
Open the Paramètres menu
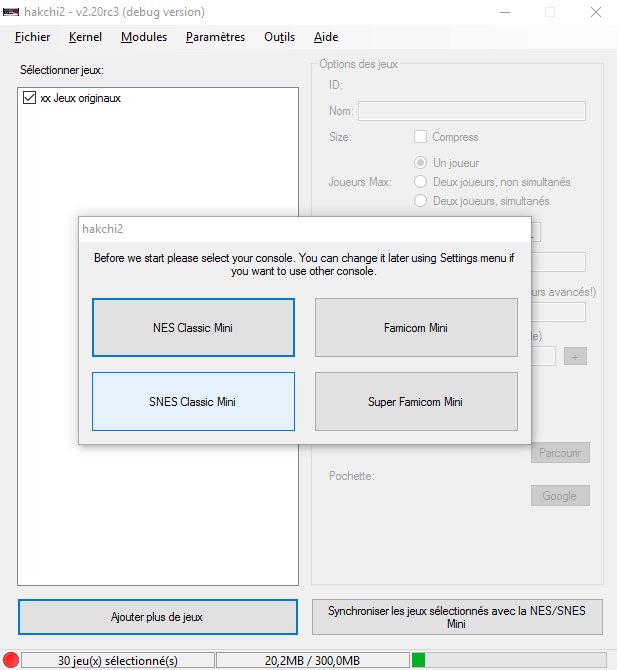coord(215,37)
